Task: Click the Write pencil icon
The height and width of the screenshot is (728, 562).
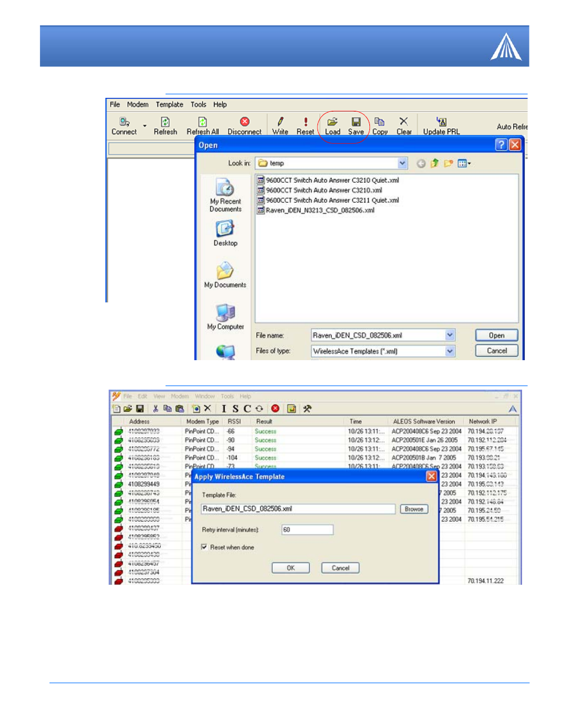Action: [x=280, y=121]
